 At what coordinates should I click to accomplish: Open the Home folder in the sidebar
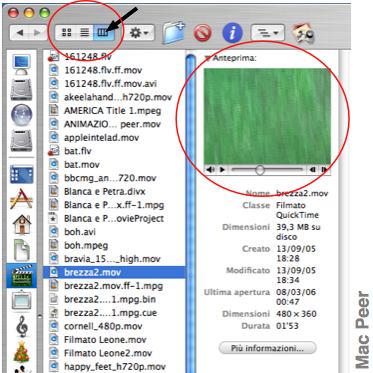[21, 224]
